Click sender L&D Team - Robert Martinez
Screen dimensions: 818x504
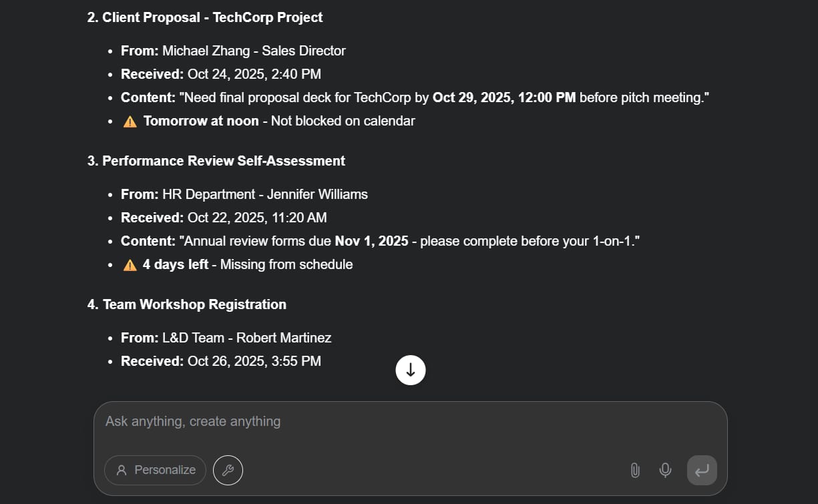tap(246, 338)
